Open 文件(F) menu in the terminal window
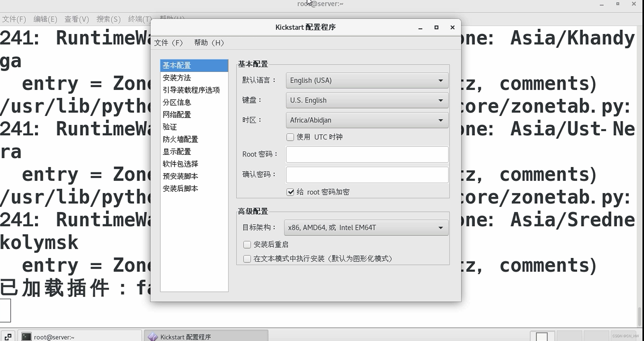Viewport: 644px width, 341px height. [x=14, y=19]
